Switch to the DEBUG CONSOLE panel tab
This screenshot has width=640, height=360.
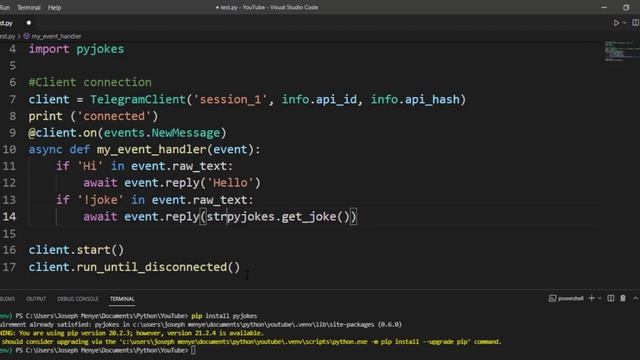pyautogui.click(x=78, y=299)
